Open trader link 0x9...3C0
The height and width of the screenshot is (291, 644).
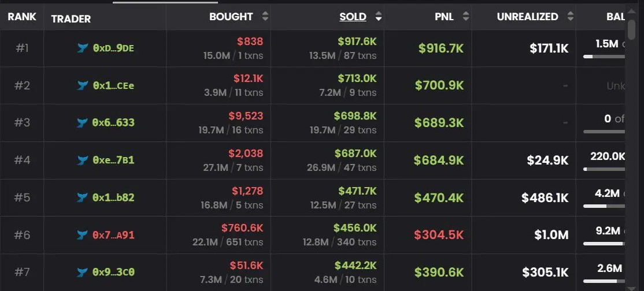tap(113, 272)
